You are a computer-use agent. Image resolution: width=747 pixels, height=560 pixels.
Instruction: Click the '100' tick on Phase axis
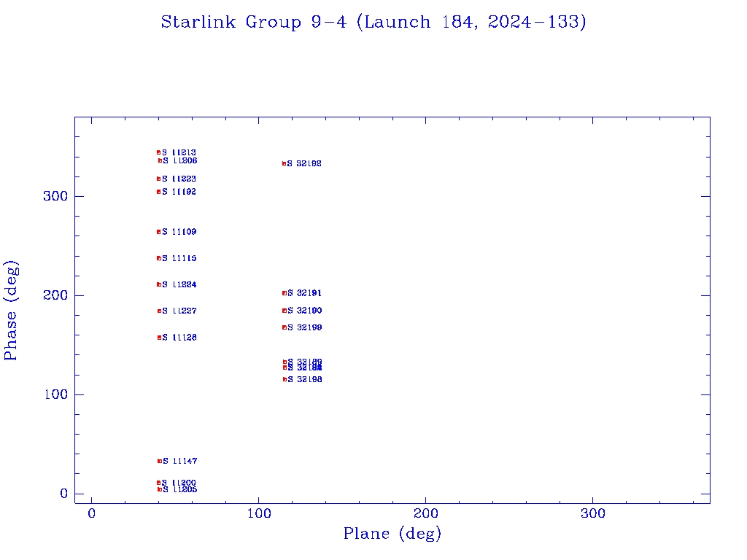point(55,394)
